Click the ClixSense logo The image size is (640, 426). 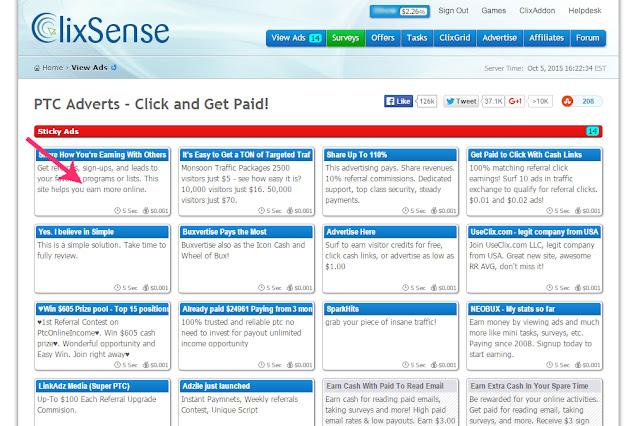(x=100, y=29)
